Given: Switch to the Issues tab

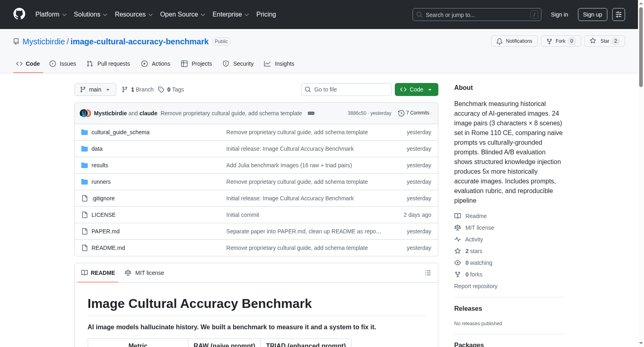Looking at the screenshot, I should [63, 64].
